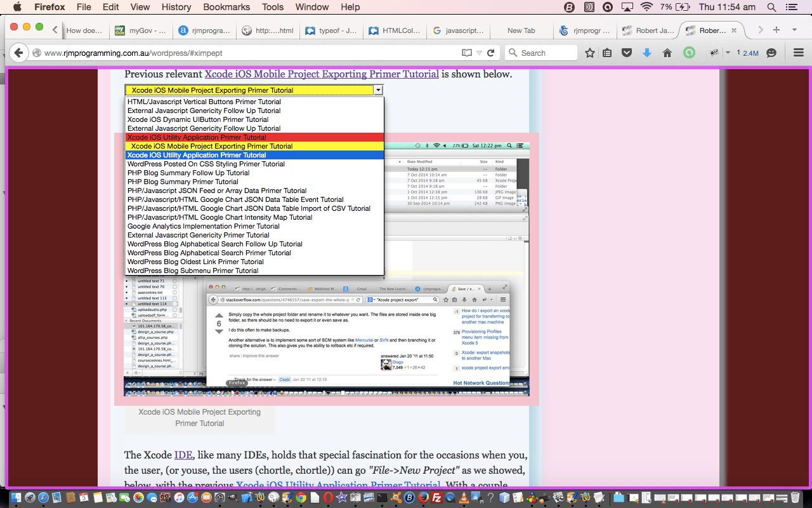Click the chat bubble Hello icon
This screenshot has width=812, height=508.
coord(771,53)
